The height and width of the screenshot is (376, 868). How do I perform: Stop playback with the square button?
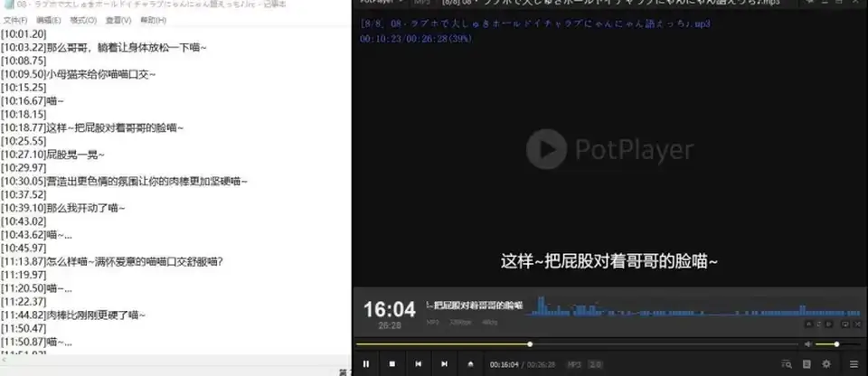tap(392, 364)
